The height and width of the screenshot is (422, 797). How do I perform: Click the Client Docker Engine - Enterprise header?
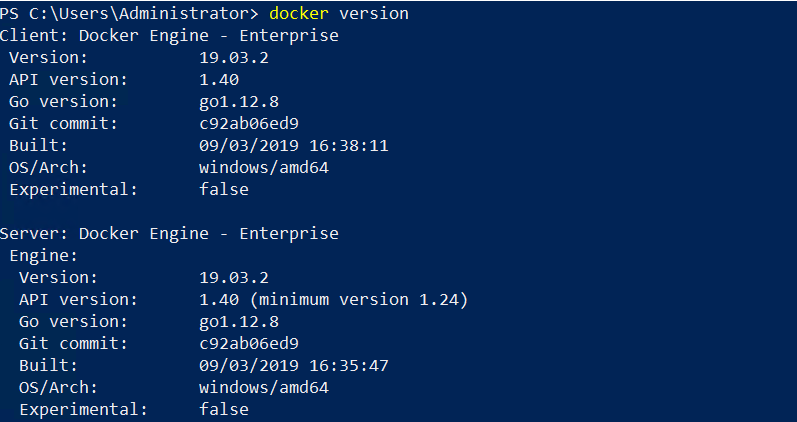169,36
